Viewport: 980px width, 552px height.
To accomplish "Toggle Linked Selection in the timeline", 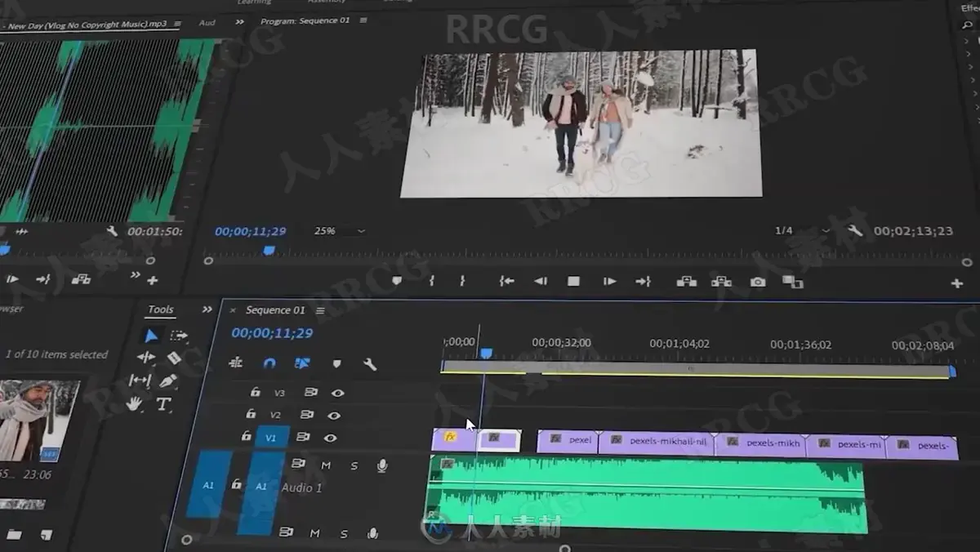I will (x=302, y=363).
